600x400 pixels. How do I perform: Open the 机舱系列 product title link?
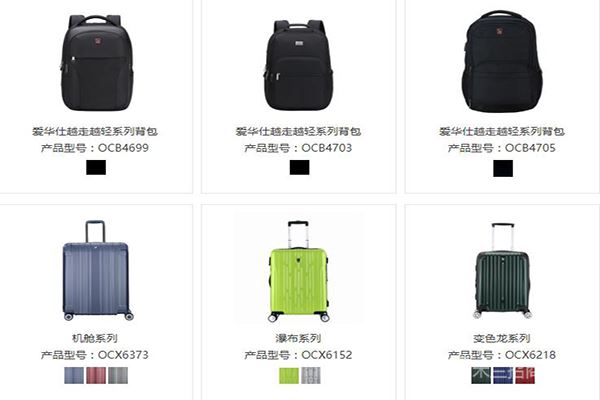click(95, 338)
